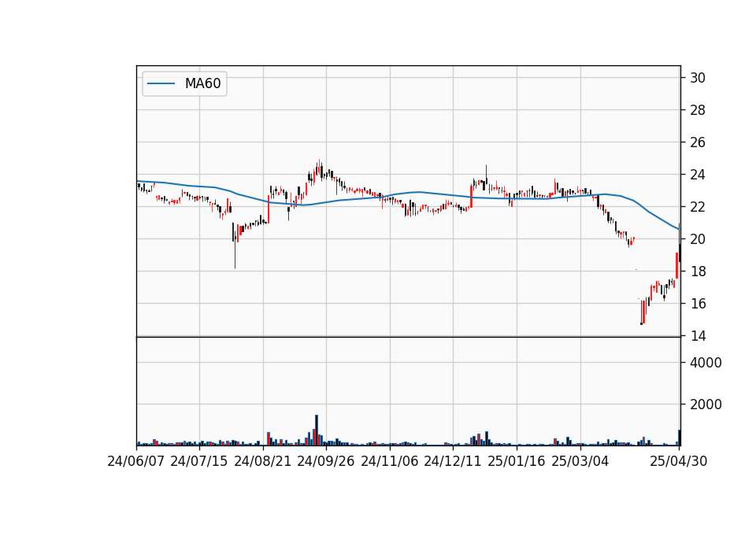
Task: Click the 24/09/26 date label
Action: click(326, 461)
